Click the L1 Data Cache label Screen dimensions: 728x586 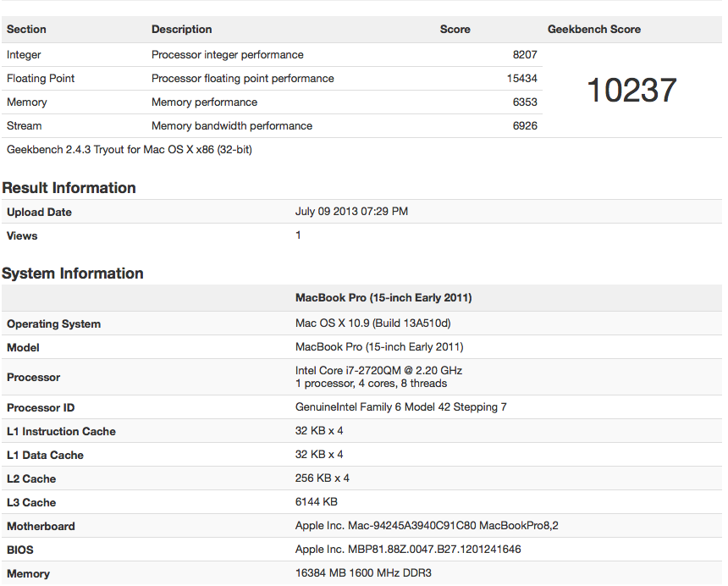[45, 455]
